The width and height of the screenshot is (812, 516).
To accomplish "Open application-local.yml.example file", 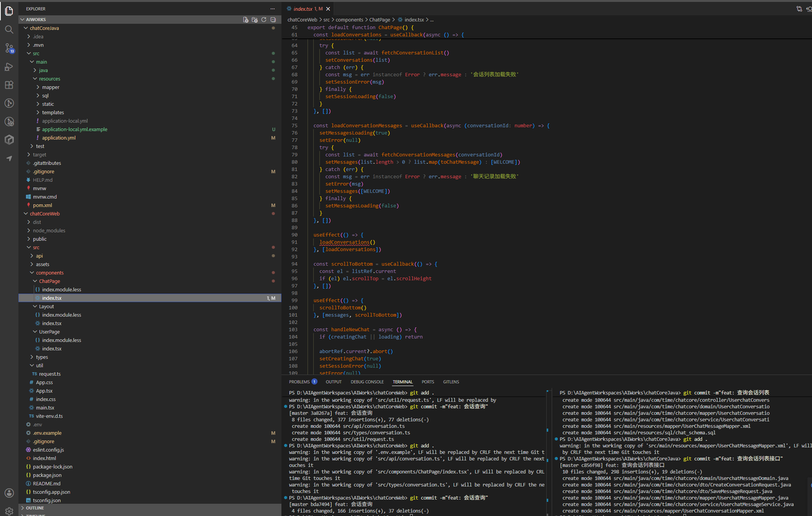I will (75, 129).
